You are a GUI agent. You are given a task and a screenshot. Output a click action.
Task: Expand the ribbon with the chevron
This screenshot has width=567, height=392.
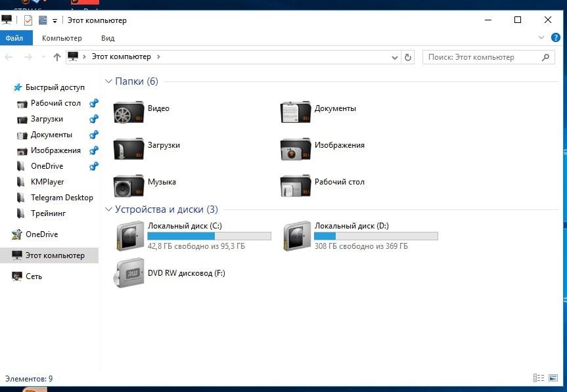541,37
